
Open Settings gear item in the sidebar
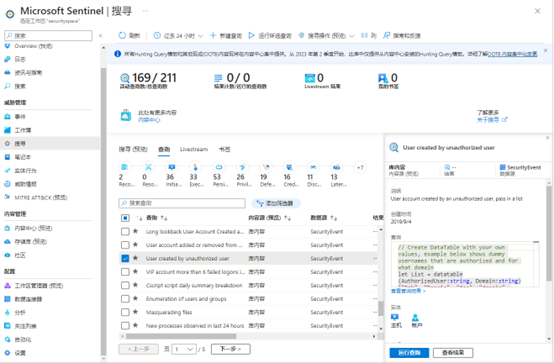pyautogui.click(x=15, y=353)
